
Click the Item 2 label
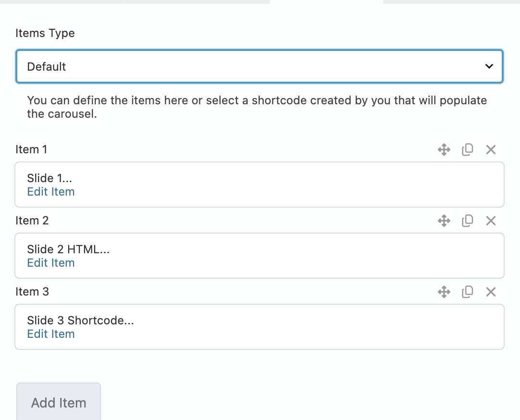(32, 221)
